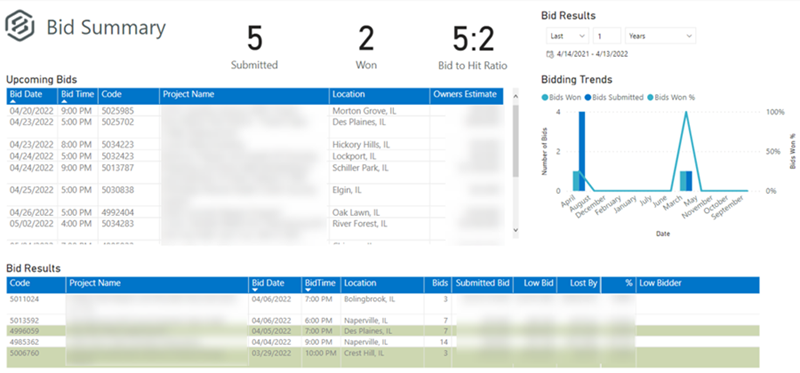Click Upcoming Bids Location column header
Screen dimensions: 800x373
pos(380,96)
